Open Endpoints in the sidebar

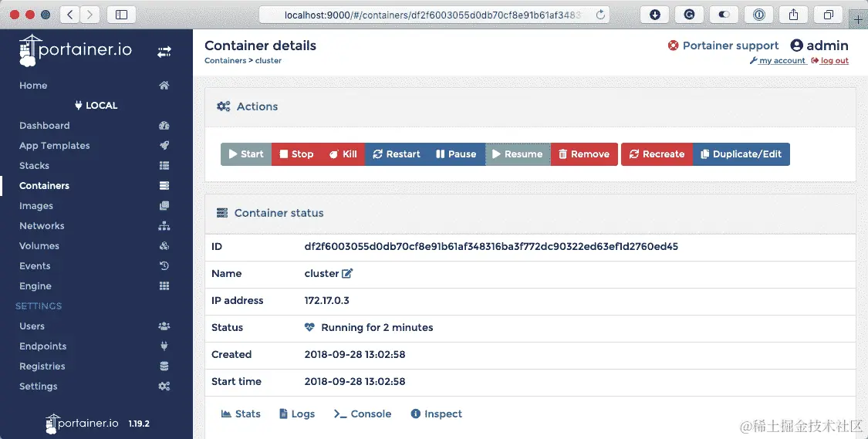pos(42,346)
